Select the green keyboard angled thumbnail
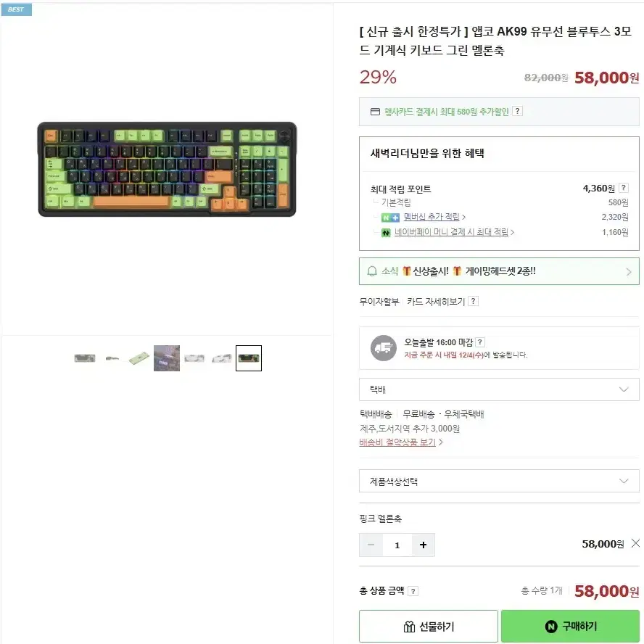The image size is (644, 644). pos(139,358)
